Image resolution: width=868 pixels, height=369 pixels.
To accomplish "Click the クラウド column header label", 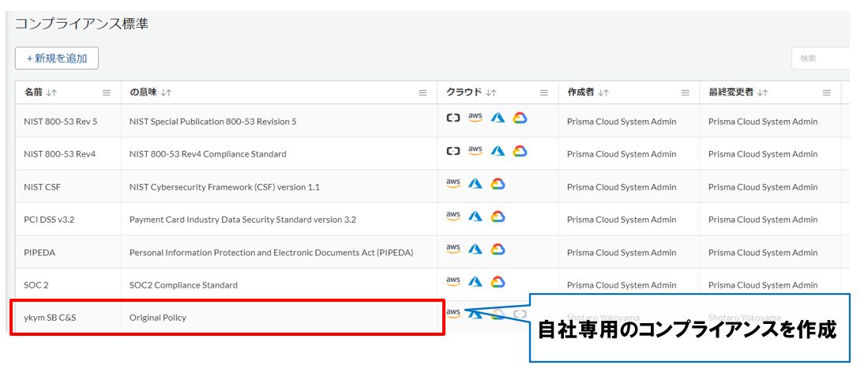I will pyautogui.click(x=465, y=93).
